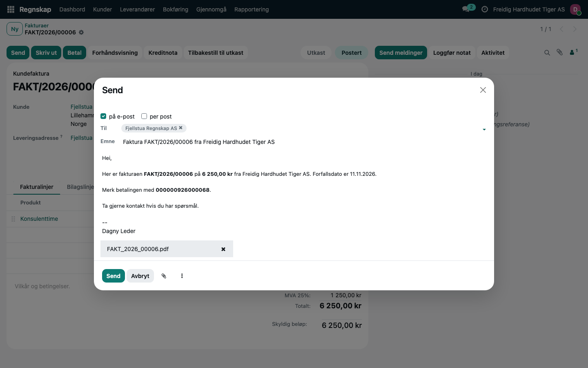Open the conversations chat icon with badge
588x368 pixels.
point(468,9)
